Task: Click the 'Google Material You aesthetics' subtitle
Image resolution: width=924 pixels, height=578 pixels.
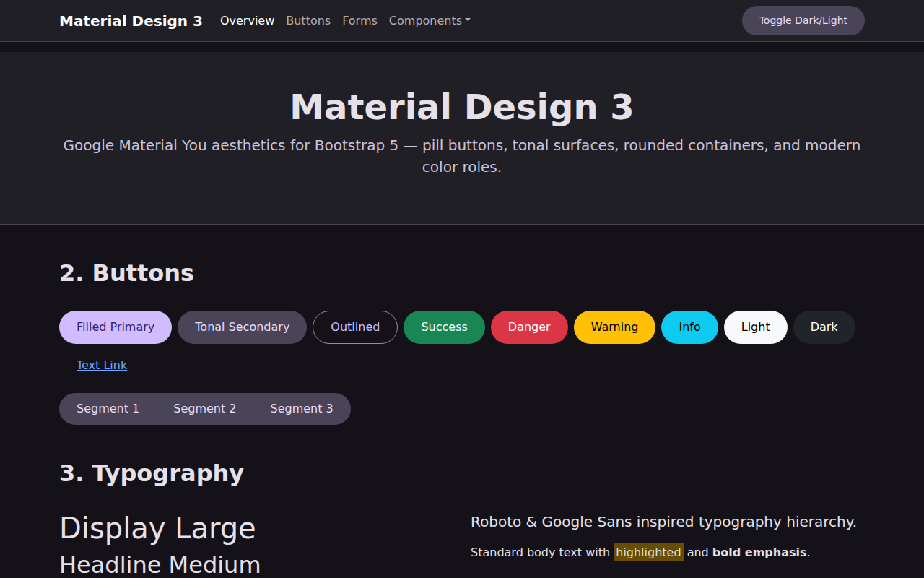Action: pos(462,156)
